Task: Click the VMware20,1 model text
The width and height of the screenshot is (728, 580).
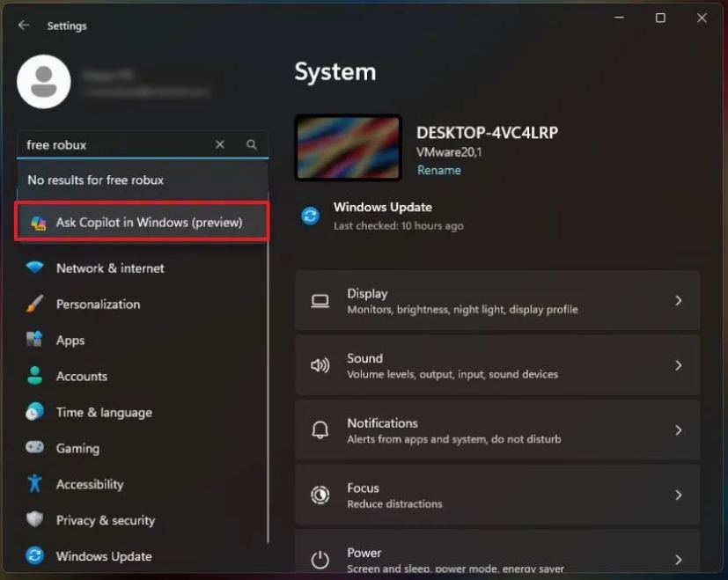Action: pyautogui.click(x=449, y=152)
